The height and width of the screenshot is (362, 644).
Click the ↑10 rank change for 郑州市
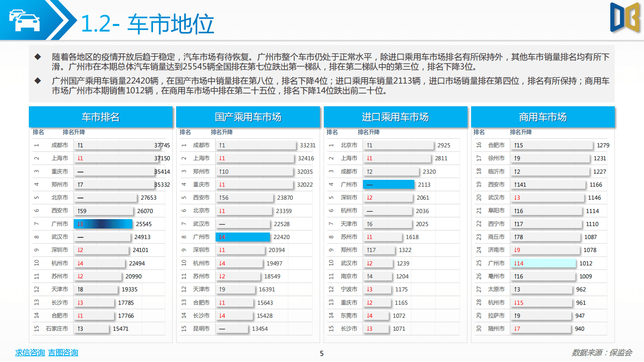tap(224, 172)
